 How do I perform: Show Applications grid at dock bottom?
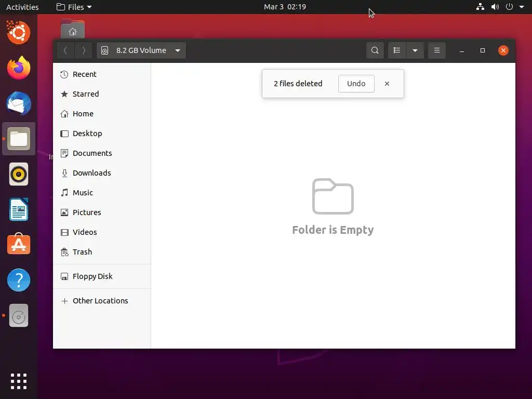[19, 381]
